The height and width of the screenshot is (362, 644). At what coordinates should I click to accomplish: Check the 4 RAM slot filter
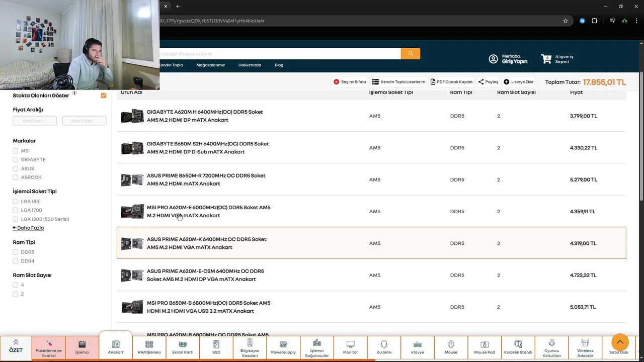click(16, 285)
